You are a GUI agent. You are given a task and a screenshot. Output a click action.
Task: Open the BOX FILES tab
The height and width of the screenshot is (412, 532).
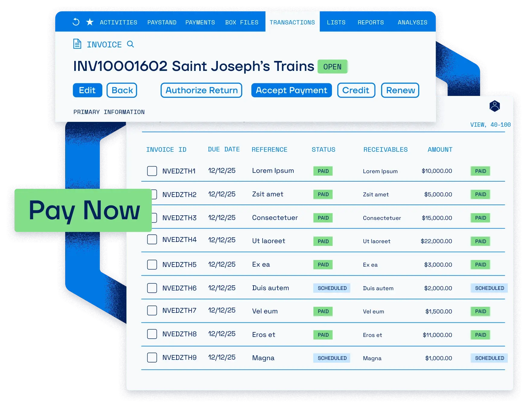[x=242, y=22]
